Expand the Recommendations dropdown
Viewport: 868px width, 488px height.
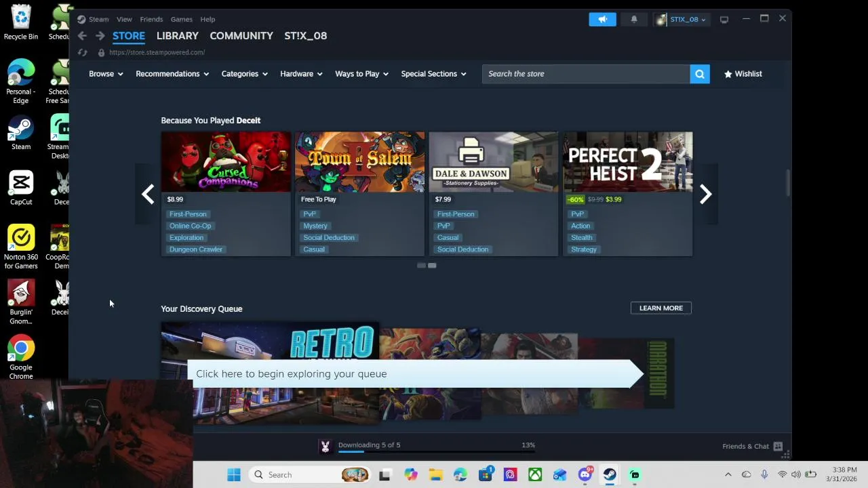click(172, 74)
